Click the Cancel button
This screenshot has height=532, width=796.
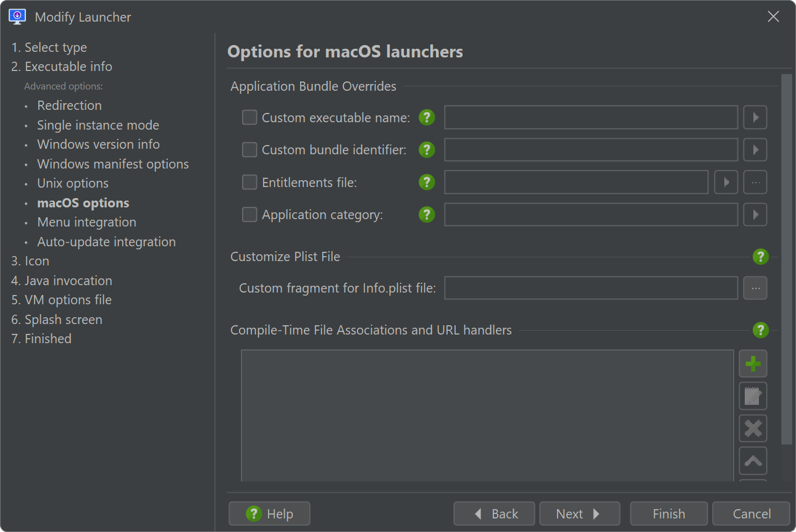[751, 513]
